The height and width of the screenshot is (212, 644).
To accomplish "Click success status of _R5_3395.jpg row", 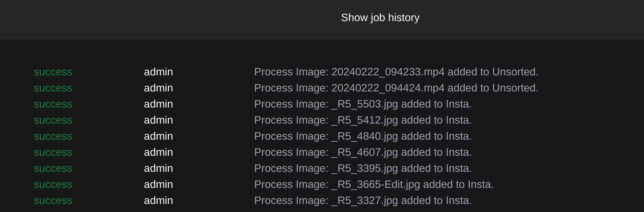I will [x=53, y=168].
